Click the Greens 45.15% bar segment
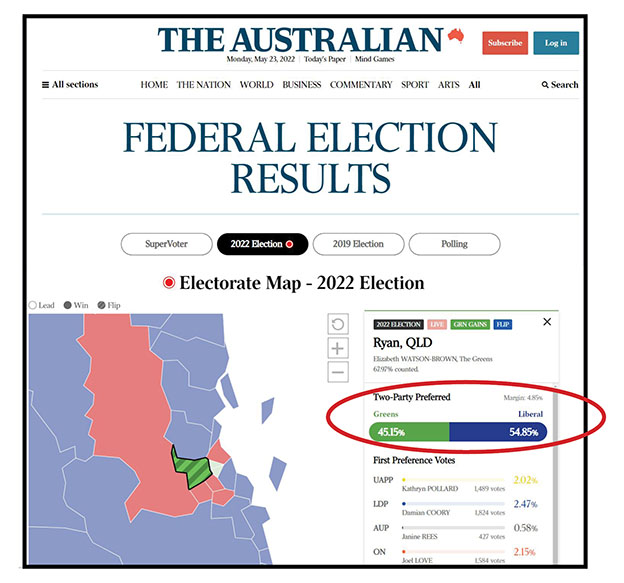Viewport: 624px width, 583px height. [410, 432]
